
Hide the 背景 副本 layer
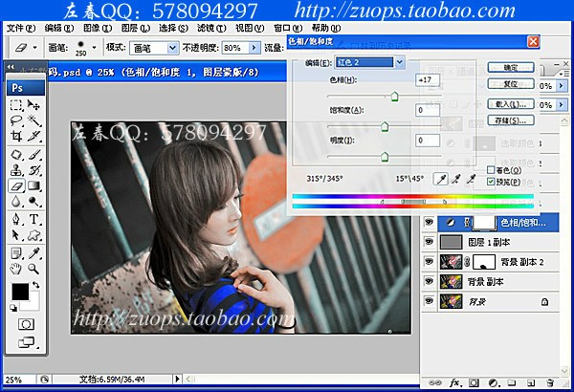429,281
